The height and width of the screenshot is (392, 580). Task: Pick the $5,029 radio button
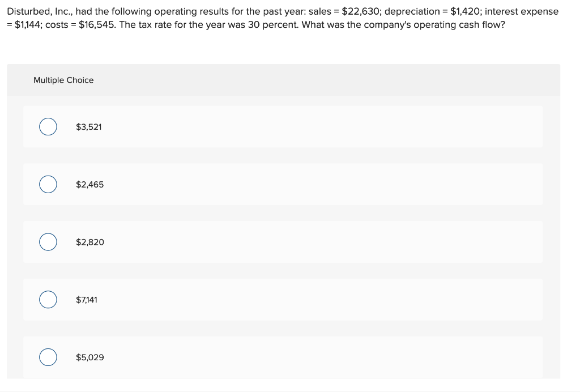(48, 357)
